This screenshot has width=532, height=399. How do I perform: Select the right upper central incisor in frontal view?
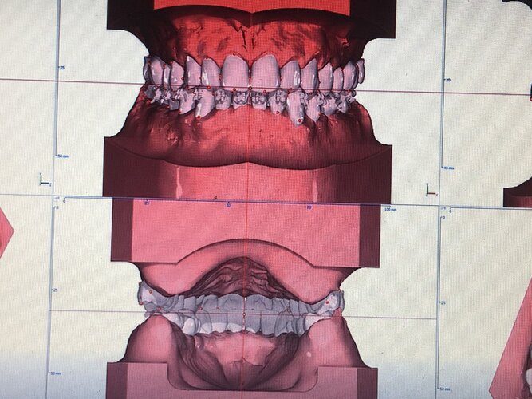point(266,71)
